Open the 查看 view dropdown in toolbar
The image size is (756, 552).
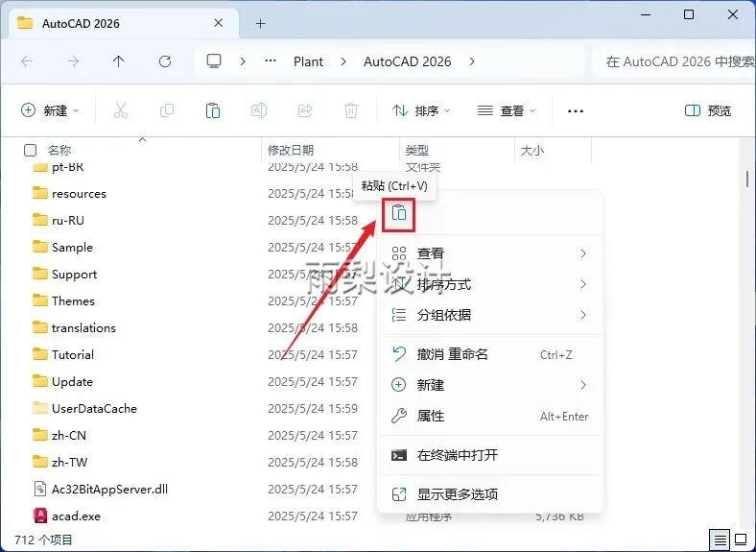click(507, 111)
